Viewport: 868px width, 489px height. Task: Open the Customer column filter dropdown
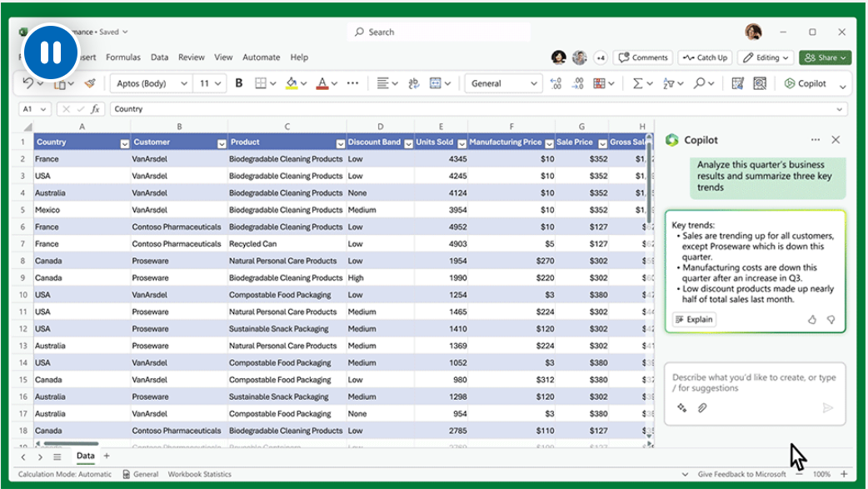click(x=222, y=144)
